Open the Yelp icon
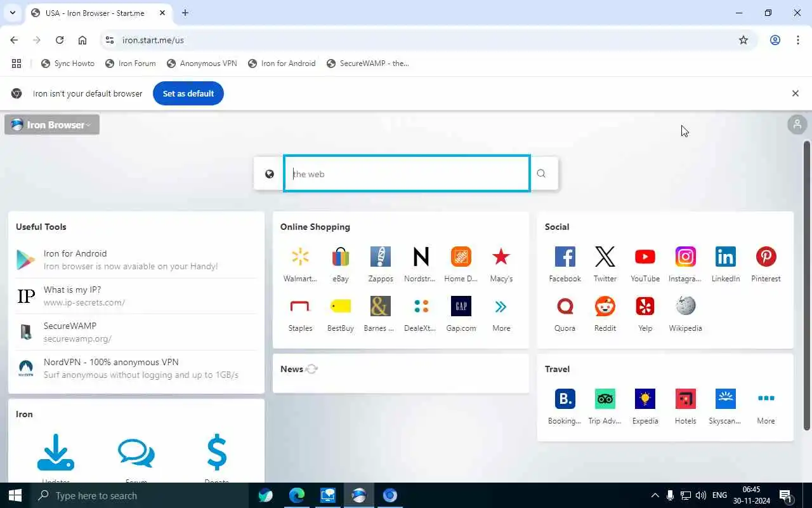 click(645, 306)
